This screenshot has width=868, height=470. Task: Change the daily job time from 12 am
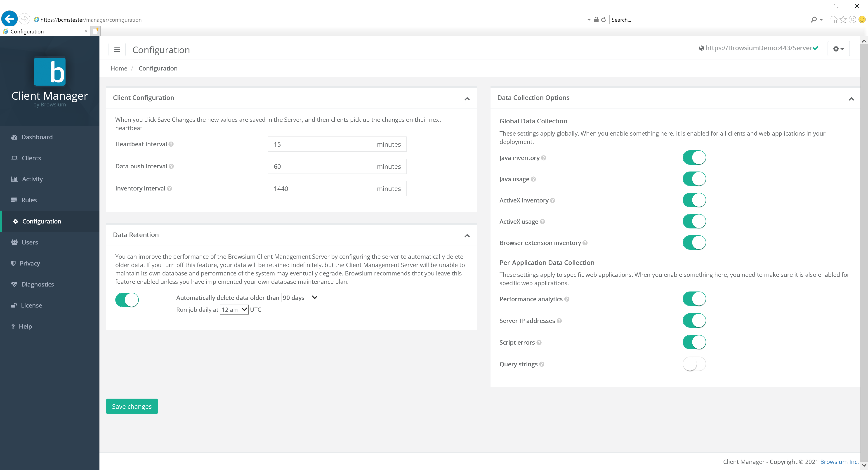[x=234, y=309]
